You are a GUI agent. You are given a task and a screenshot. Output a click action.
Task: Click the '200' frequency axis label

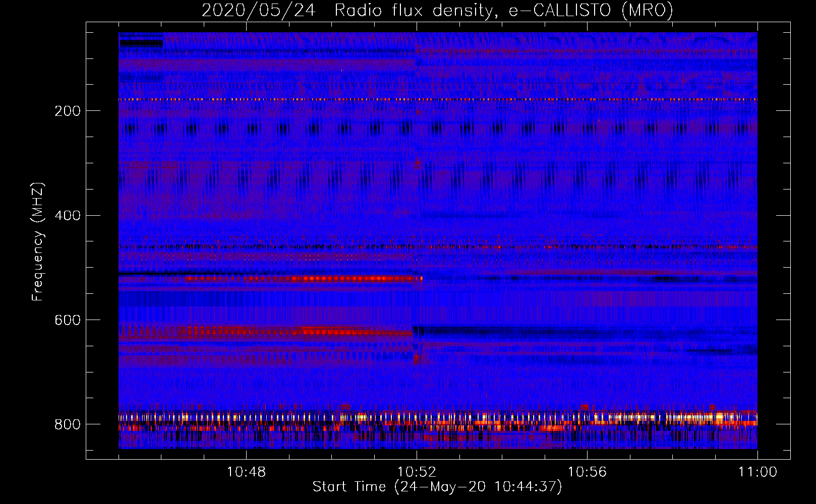tap(68, 111)
